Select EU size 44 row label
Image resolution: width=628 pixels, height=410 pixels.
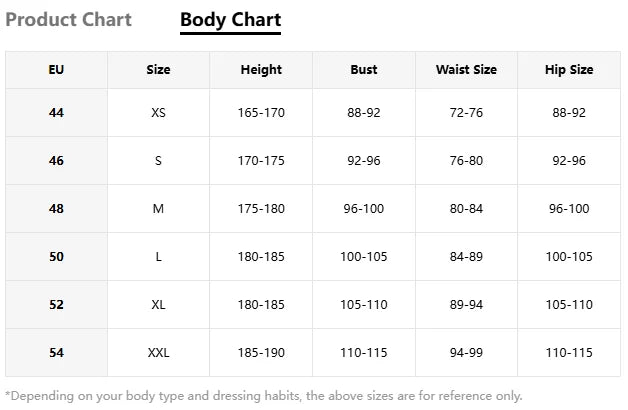(56, 113)
